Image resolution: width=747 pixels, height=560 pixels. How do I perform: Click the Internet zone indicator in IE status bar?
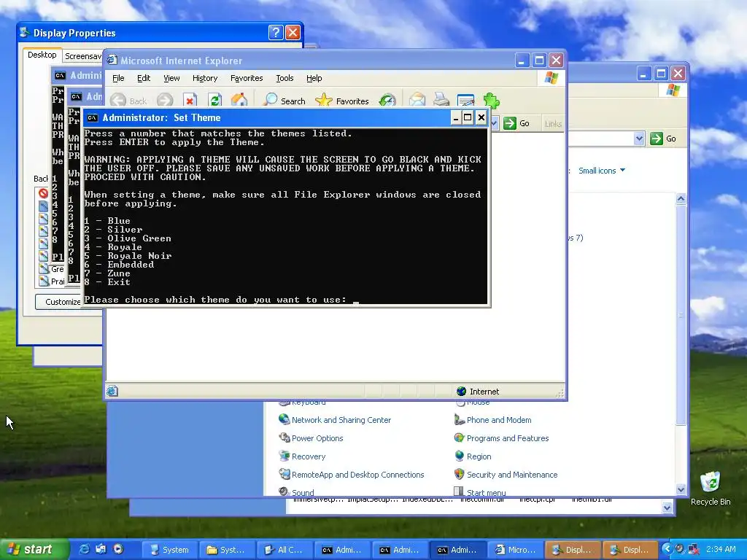pyautogui.click(x=478, y=392)
